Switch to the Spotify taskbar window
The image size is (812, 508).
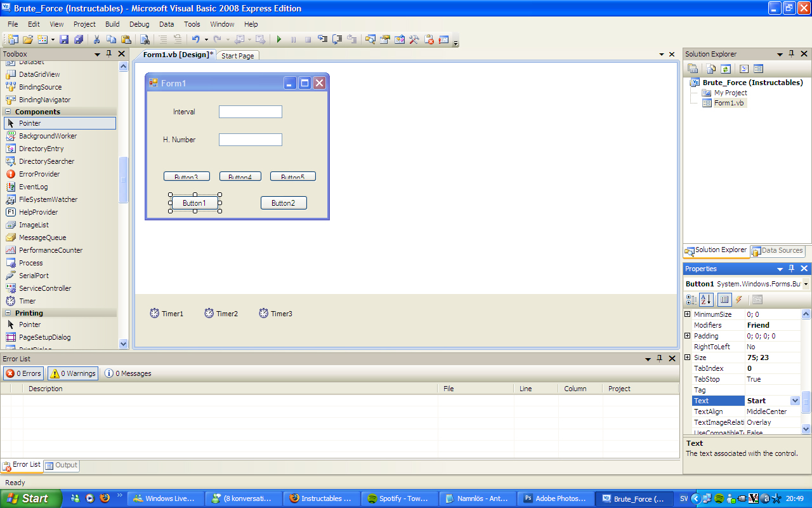pos(400,498)
